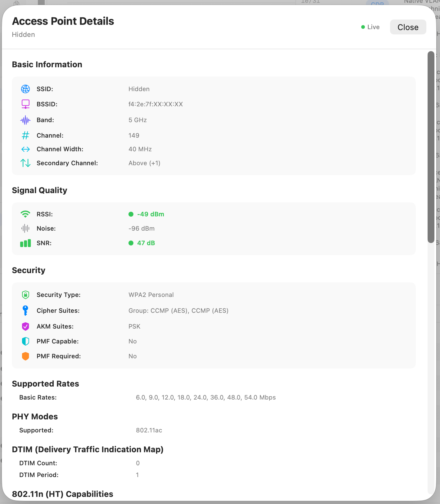This screenshot has width=440, height=504.
Task: Click the hash icon beside Channel
Action: [25, 135]
